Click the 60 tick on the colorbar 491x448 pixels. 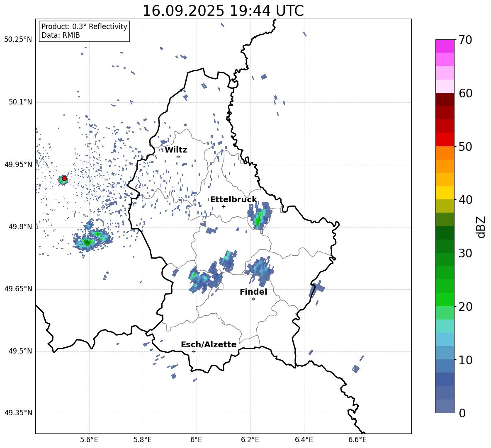pyautogui.click(x=465, y=93)
